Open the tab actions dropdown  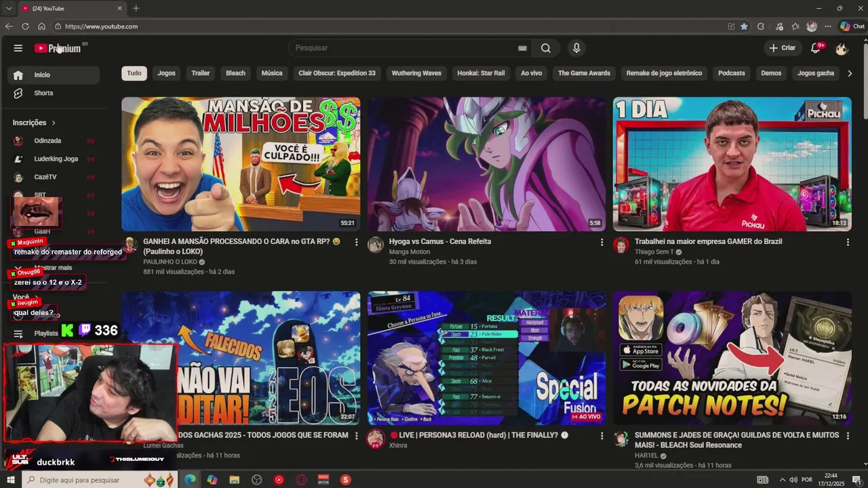tap(8, 8)
